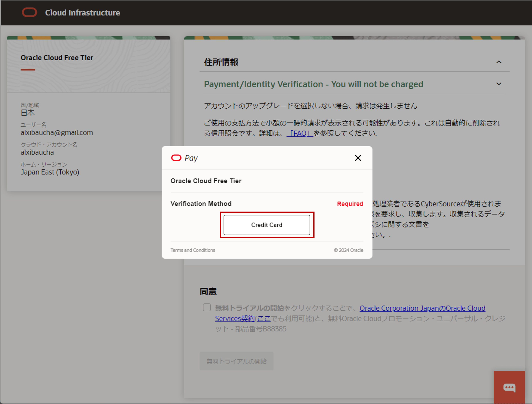This screenshot has height=404, width=532.
Task: Click the alxibaucha cloud account name
Action: tap(37, 152)
